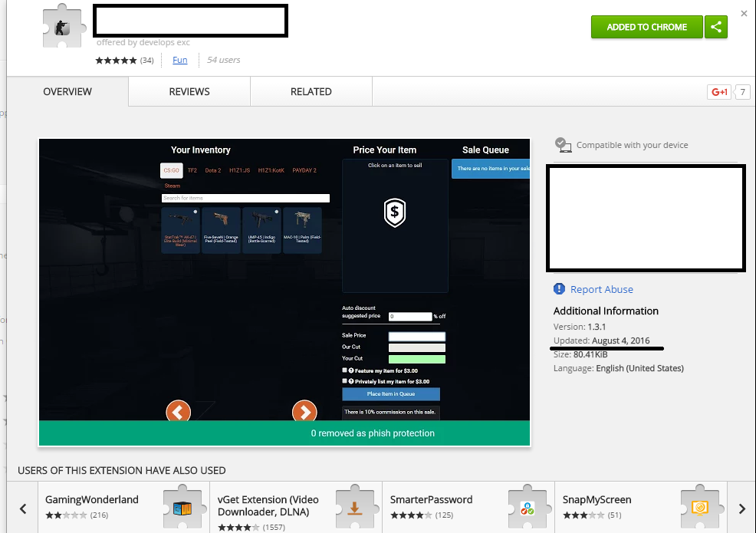This screenshot has width=756, height=533.
Task: Click the dollar shield icon
Action: pyautogui.click(x=395, y=212)
